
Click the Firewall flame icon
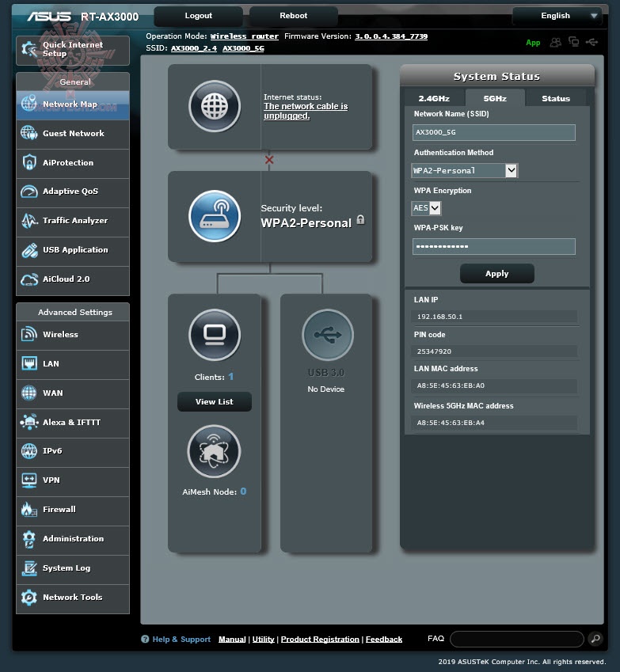tap(29, 510)
